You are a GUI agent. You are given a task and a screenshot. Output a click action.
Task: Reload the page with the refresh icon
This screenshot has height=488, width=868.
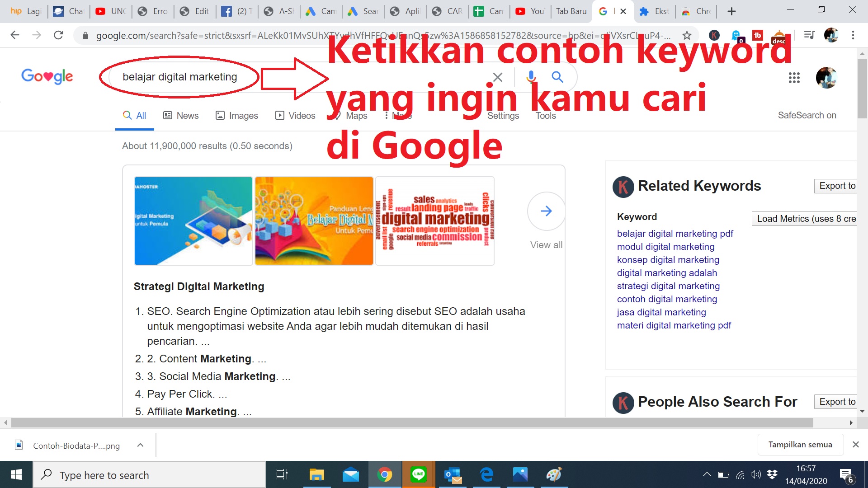(x=58, y=35)
